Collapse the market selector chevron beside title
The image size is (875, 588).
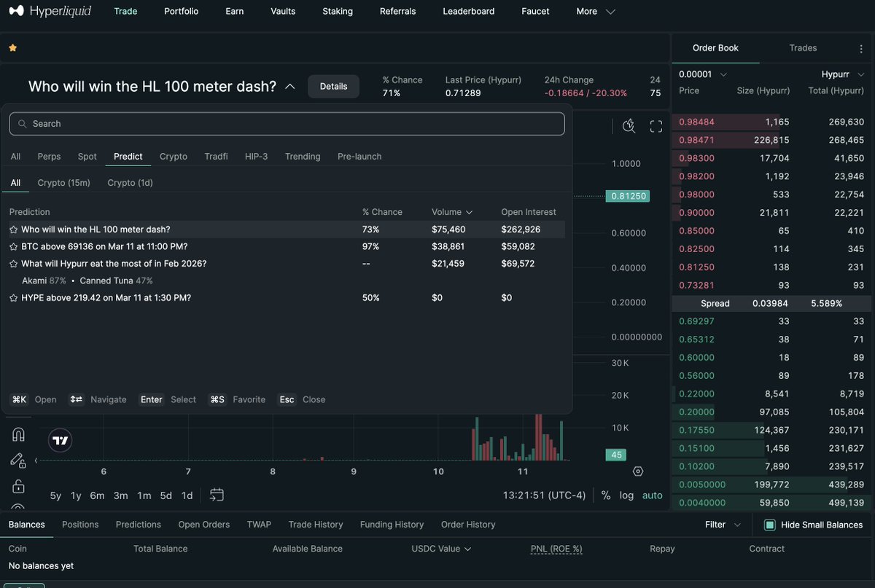(290, 86)
